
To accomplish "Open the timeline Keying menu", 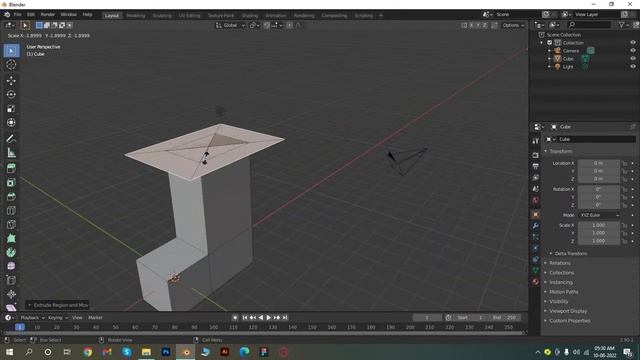I will pos(58,318).
